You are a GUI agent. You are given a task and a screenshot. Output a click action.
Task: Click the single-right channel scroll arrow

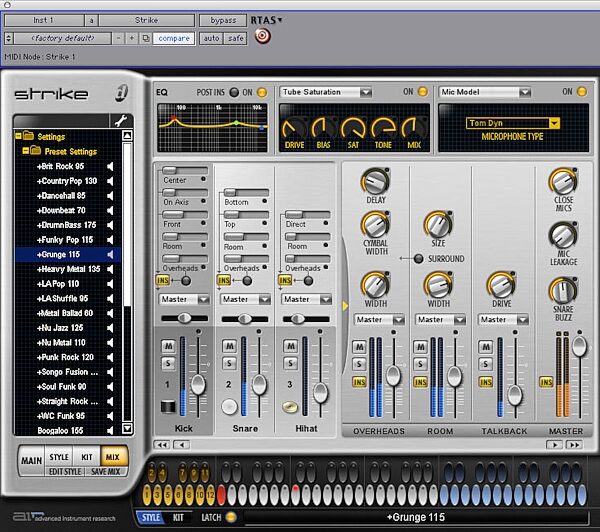(x=554, y=445)
